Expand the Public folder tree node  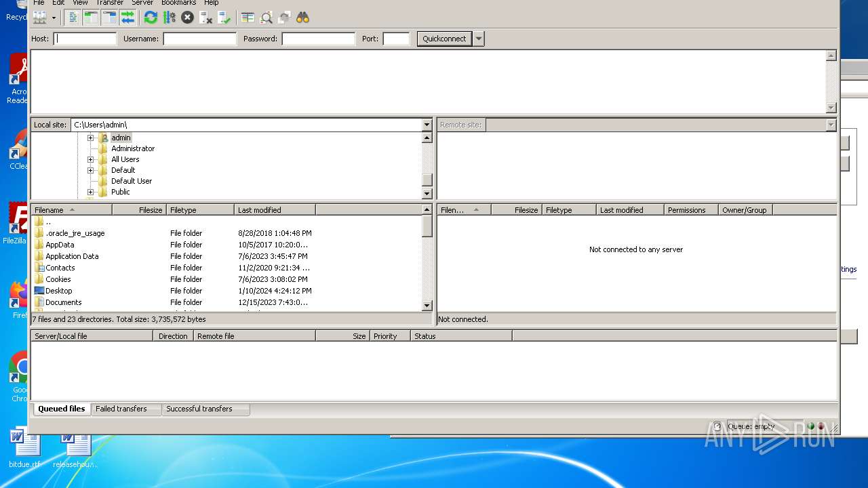click(90, 192)
